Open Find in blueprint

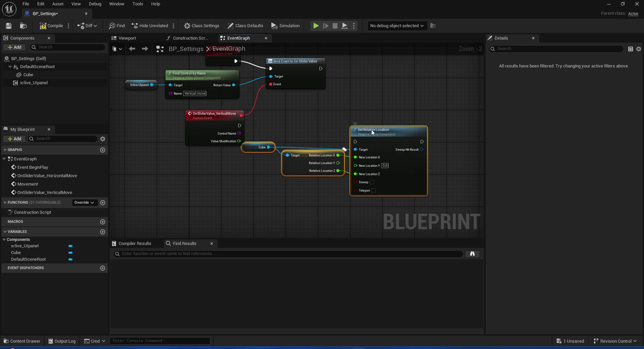point(117,26)
